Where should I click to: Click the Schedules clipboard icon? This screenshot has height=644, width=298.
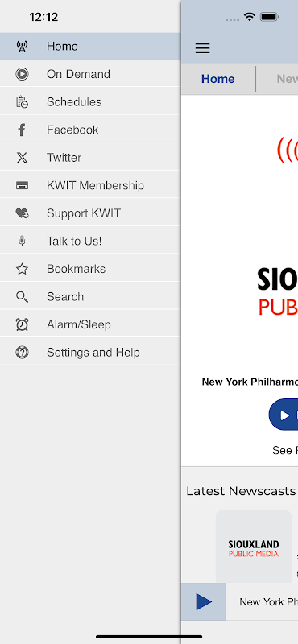click(22, 102)
